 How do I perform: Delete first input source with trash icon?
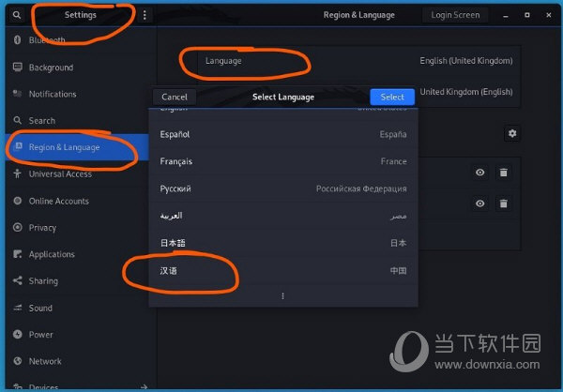pyautogui.click(x=503, y=173)
